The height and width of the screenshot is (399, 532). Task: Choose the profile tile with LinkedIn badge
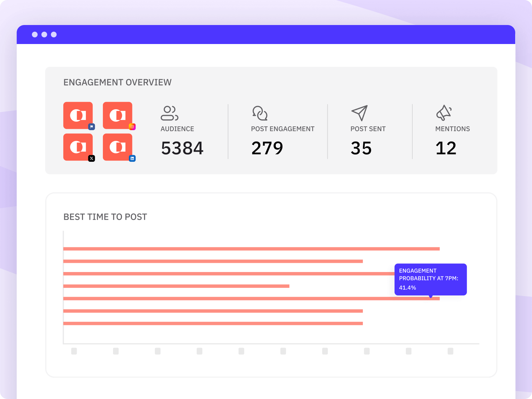point(117,147)
